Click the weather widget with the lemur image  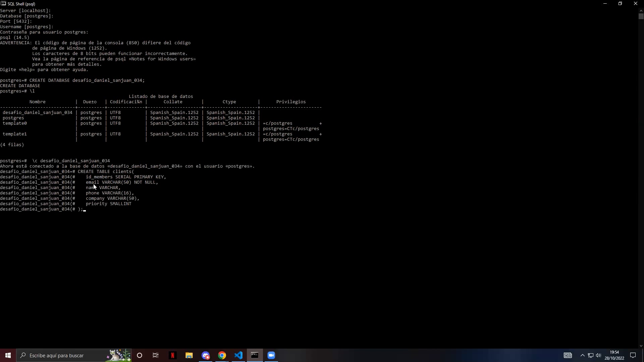pyautogui.click(x=117, y=355)
